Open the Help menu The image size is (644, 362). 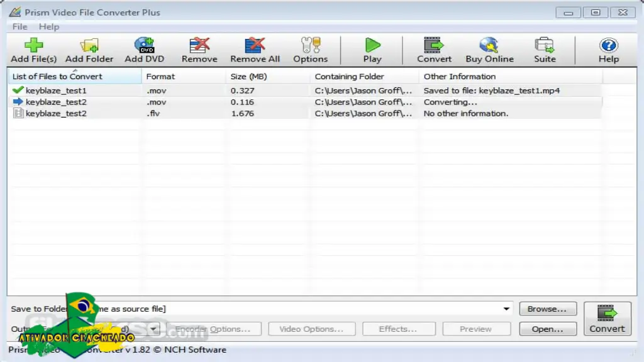[x=49, y=26]
